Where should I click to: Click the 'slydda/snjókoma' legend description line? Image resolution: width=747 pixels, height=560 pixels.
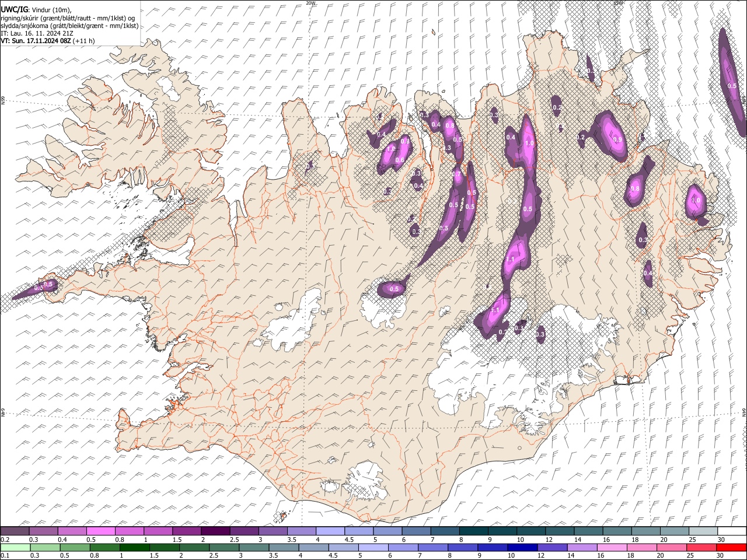[x=69, y=26]
